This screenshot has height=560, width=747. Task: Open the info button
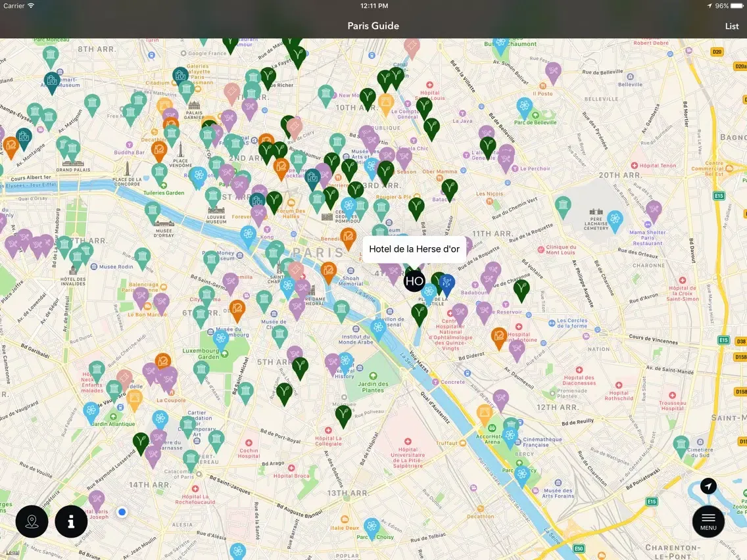click(x=71, y=521)
